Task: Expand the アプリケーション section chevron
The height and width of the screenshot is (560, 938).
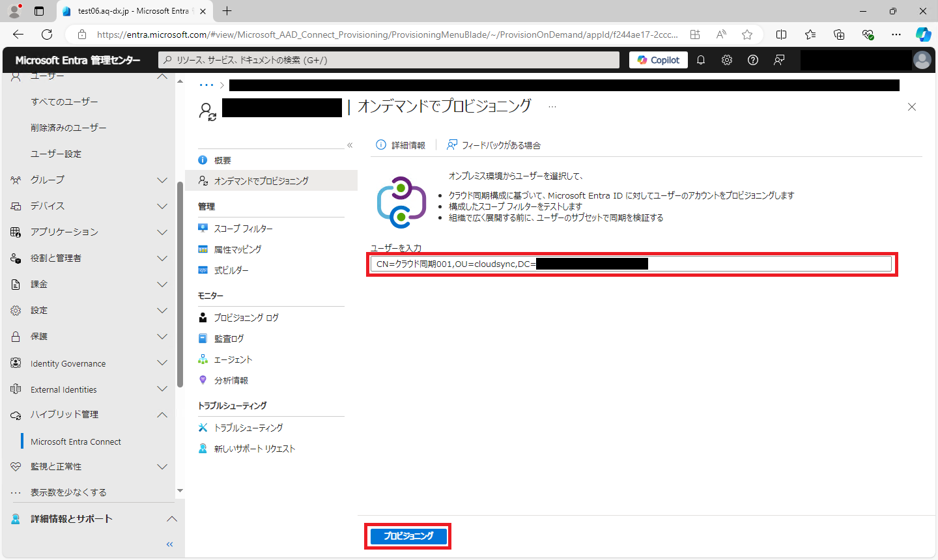Action: click(x=162, y=232)
